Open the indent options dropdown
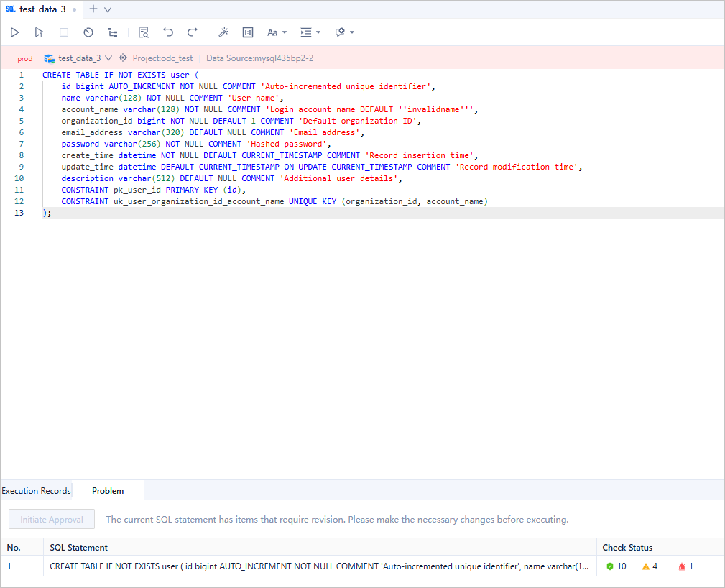The image size is (725, 588). click(310, 32)
